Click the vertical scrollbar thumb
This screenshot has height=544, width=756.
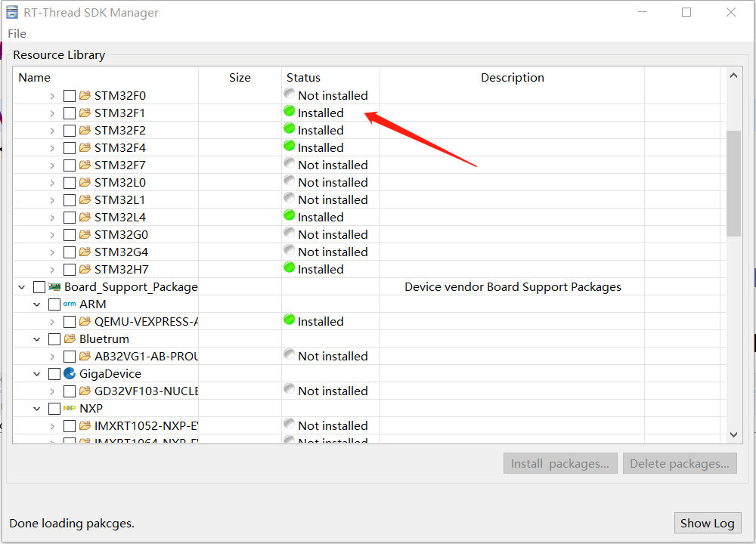(733, 183)
